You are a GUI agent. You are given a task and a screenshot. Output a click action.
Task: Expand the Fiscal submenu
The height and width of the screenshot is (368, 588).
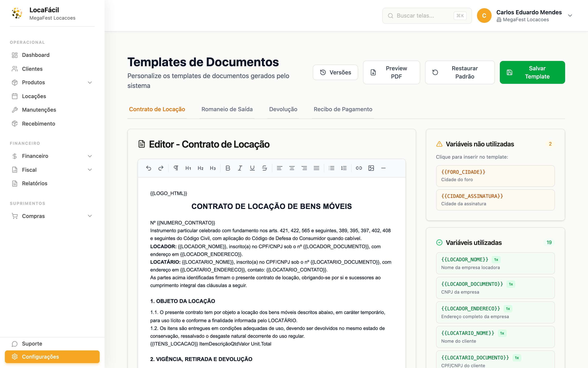tap(90, 170)
